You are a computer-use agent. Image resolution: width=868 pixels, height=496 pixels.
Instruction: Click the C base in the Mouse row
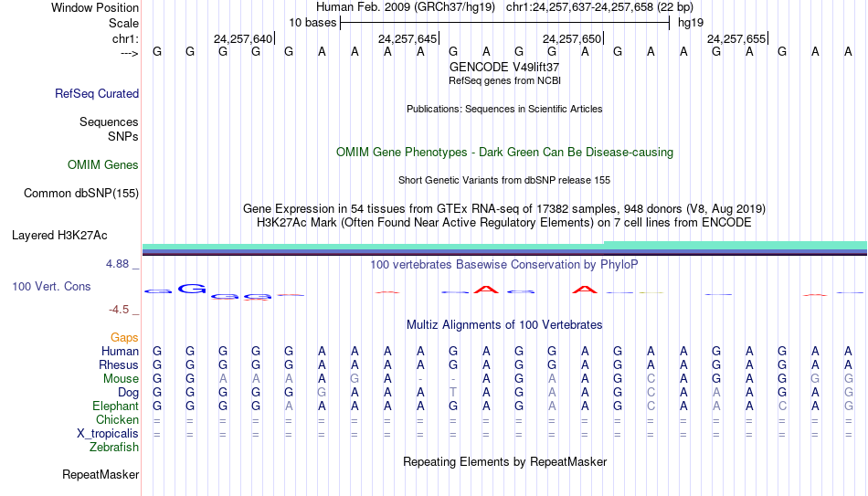tap(651, 379)
